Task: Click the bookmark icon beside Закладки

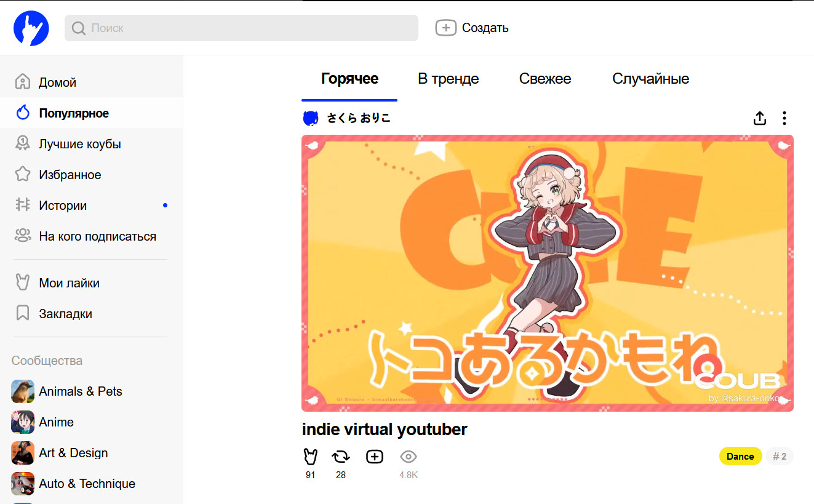Action: [23, 313]
